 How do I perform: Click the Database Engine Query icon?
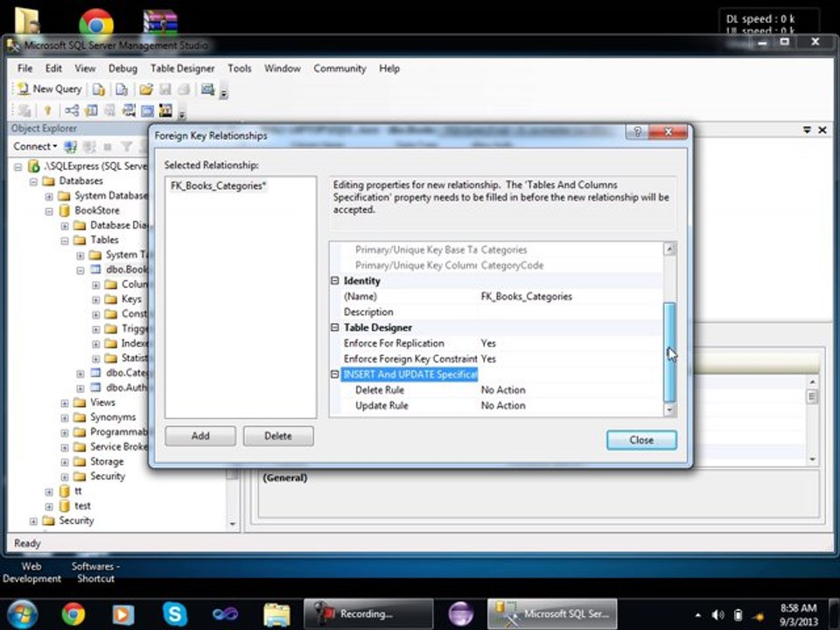coord(99,89)
